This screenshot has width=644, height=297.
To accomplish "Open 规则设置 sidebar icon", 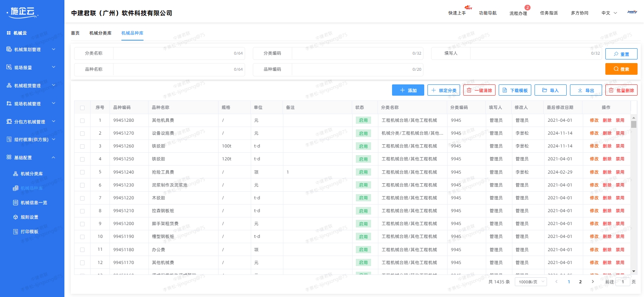I will (x=15, y=217).
